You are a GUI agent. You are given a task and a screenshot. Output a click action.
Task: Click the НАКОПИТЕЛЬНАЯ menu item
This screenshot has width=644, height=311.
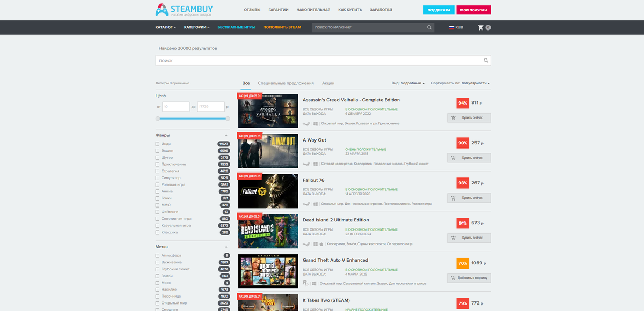(313, 10)
